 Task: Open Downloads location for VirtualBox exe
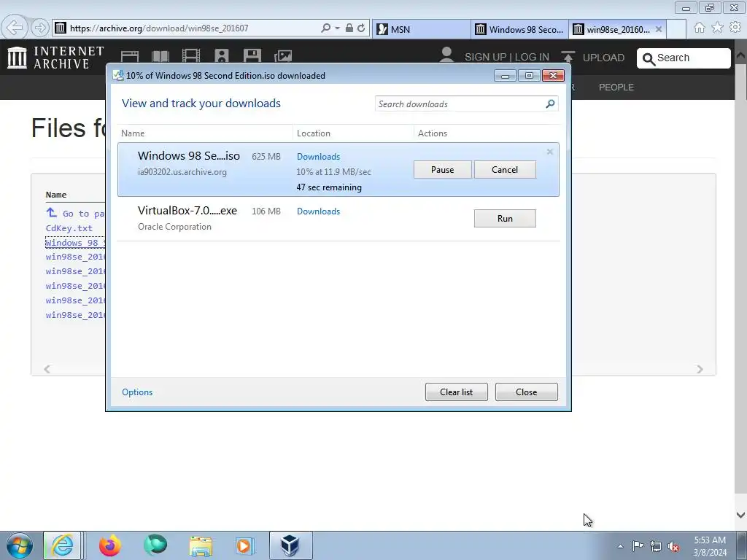point(318,211)
